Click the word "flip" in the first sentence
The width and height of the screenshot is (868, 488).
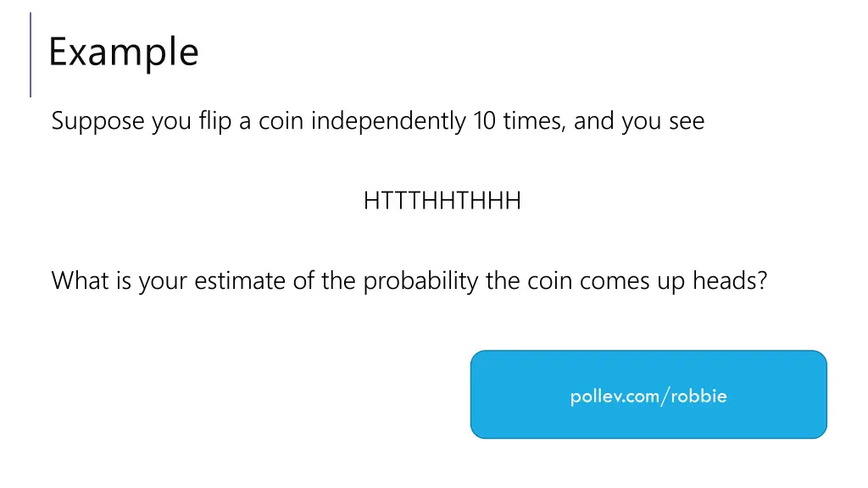215,122
